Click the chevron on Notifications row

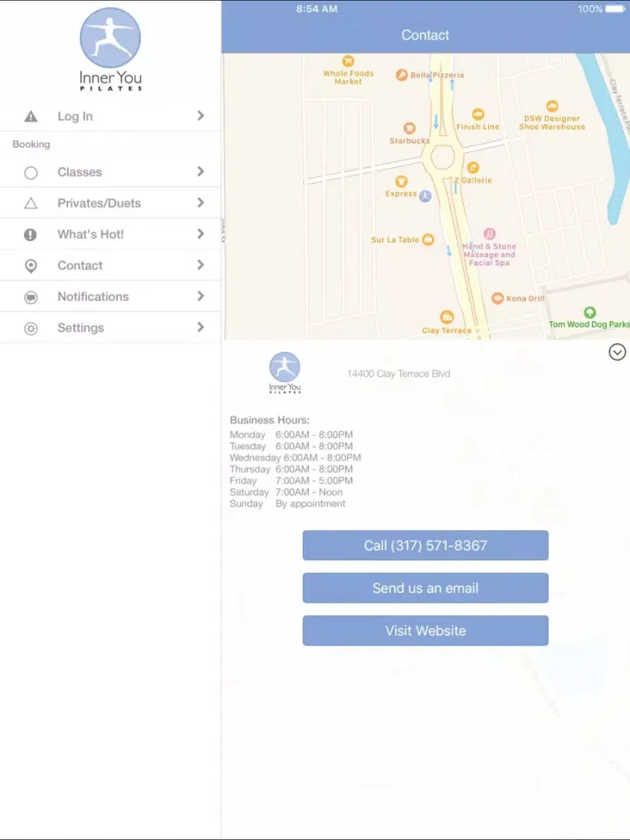[x=201, y=296]
